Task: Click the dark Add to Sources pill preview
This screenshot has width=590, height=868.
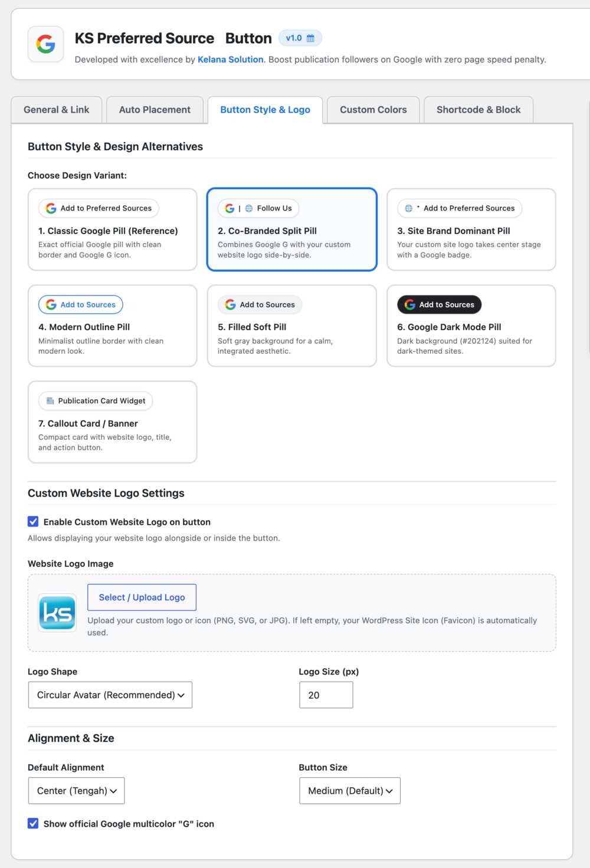Action: point(440,304)
